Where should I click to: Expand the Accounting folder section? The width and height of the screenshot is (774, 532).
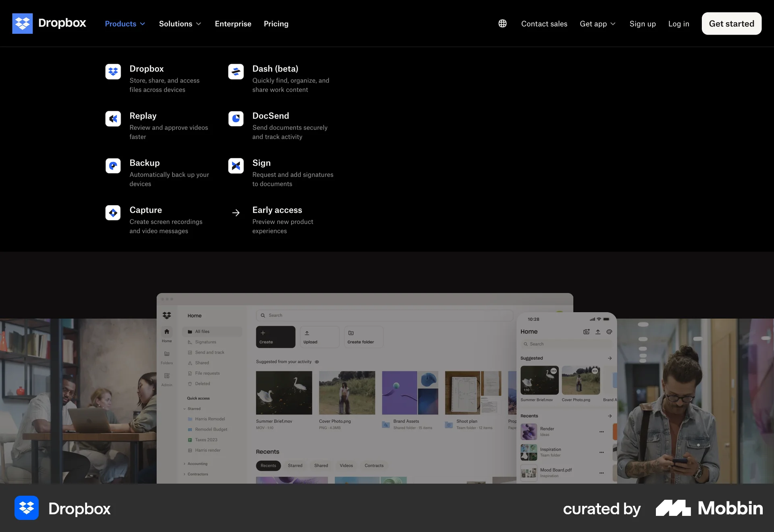point(185,463)
